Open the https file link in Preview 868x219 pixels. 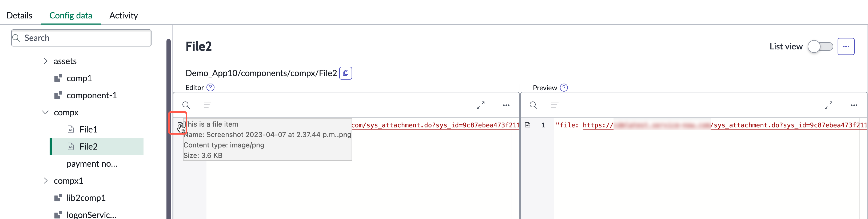(x=724, y=125)
